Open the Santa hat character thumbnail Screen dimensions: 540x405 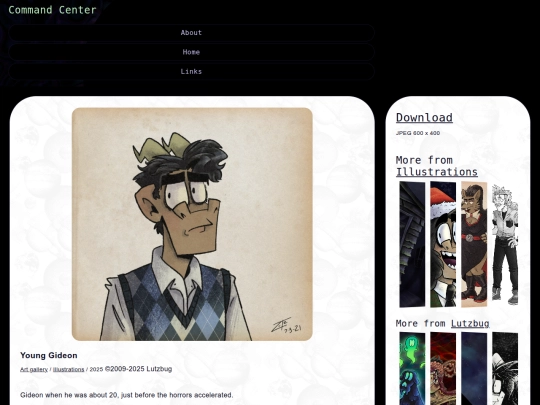pos(443,244)
